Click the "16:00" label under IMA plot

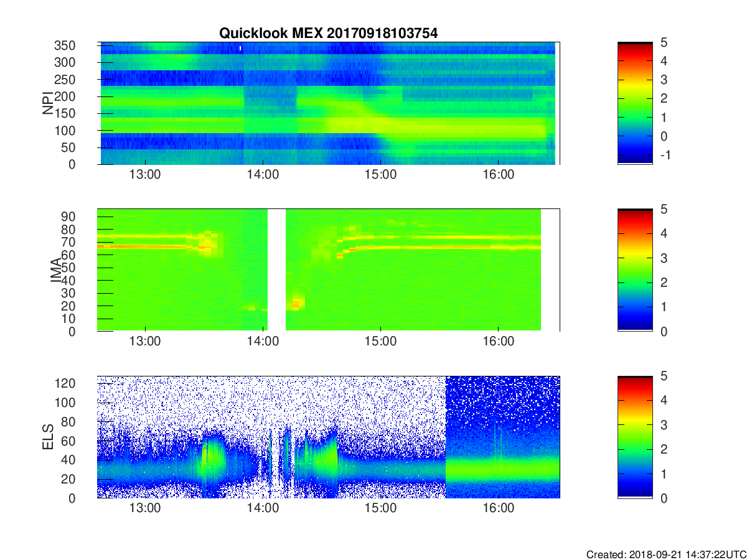(499, 342)
